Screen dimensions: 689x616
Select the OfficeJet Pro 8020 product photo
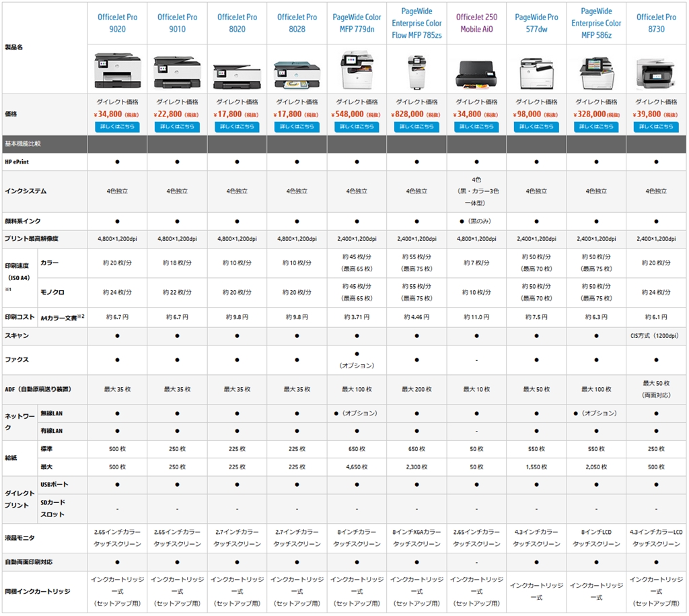237,75
